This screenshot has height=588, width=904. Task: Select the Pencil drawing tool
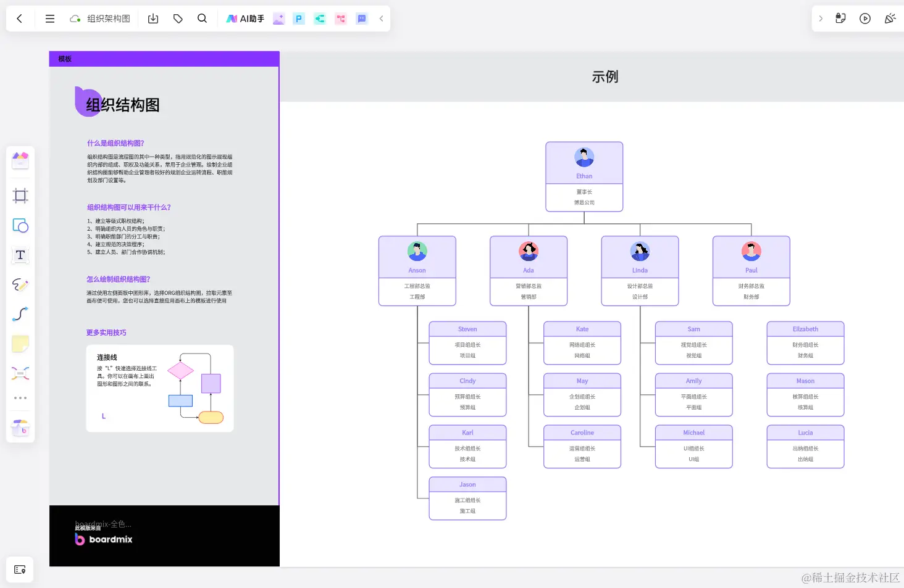20,284
